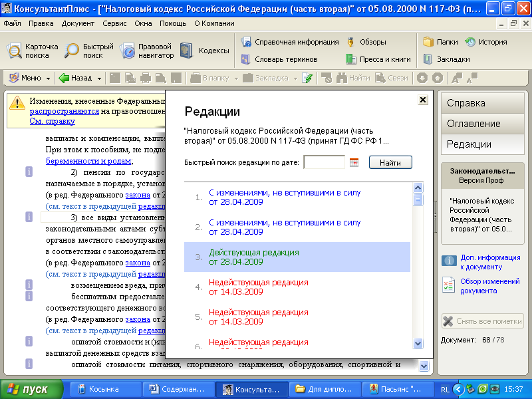Click RL language indicator in tray
The width and height of the screenshot is (532, 399).
click(x=445, y=390)
